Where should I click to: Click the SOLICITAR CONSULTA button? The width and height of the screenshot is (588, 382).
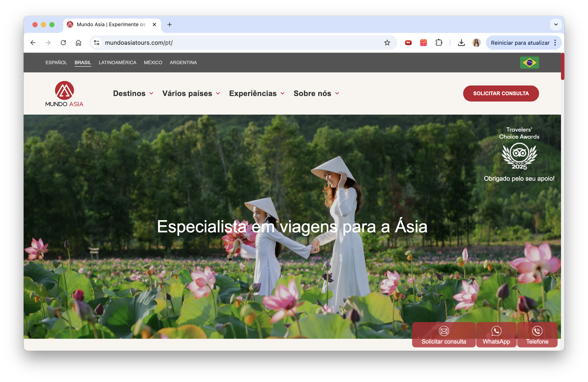[x=501, y=93]
